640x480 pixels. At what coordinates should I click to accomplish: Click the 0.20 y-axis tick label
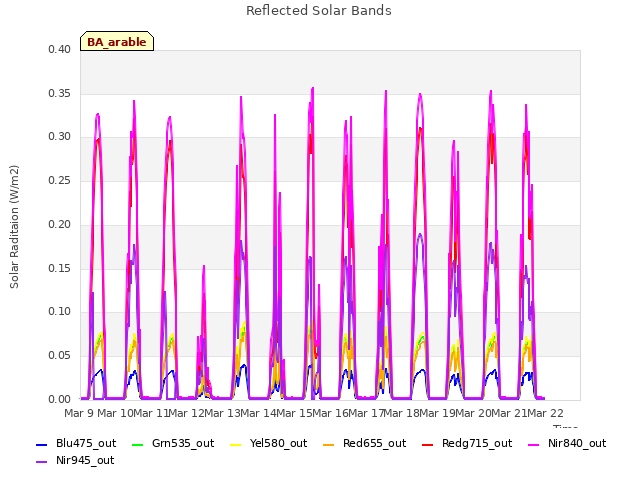[60, 224]
